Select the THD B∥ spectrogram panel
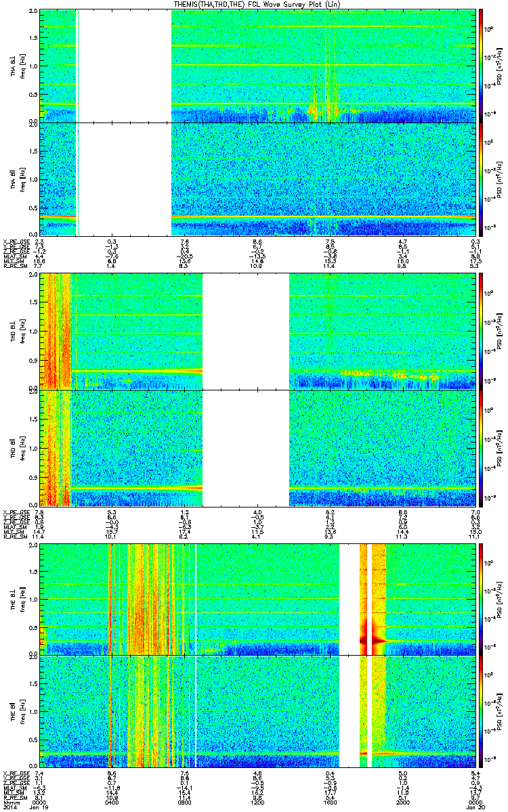The width and height of the screenshot is (508, 812). click(x=257, y=447)
